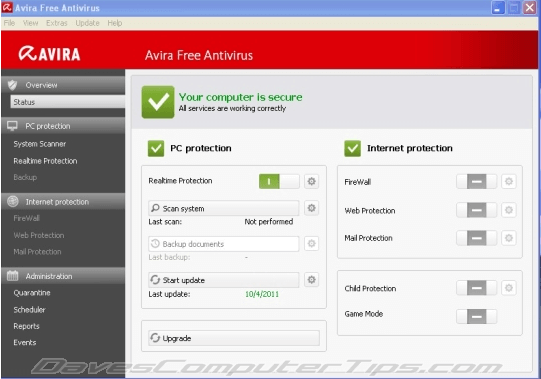Screen dimensions: 541x379
Task: Open FireWall settings gear
Action: coord(509,181)
